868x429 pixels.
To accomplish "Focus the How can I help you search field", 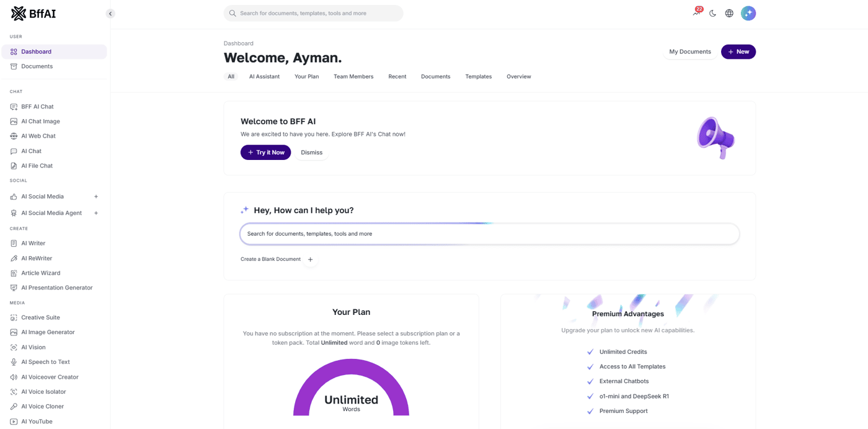I will (490, 234).
